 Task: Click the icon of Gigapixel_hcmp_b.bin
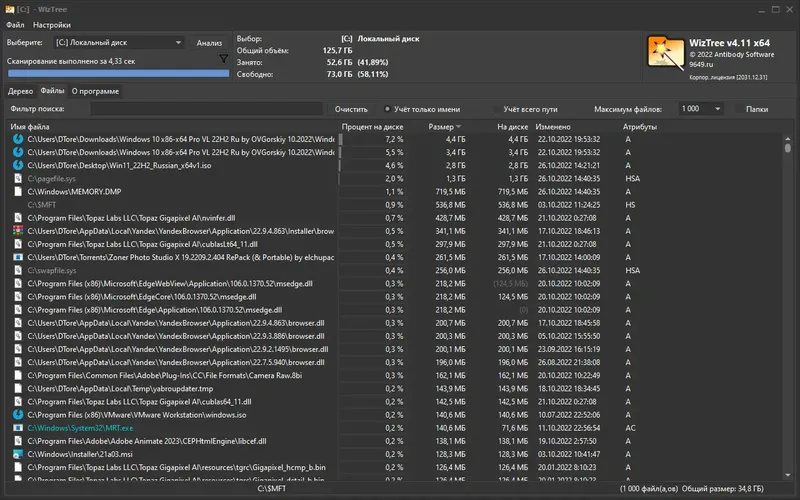(x=18, y=467)
